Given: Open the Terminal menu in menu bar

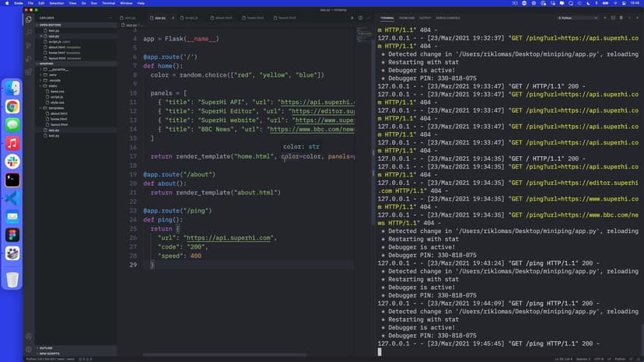Looking at the screenshot, I should coord(108,3).
